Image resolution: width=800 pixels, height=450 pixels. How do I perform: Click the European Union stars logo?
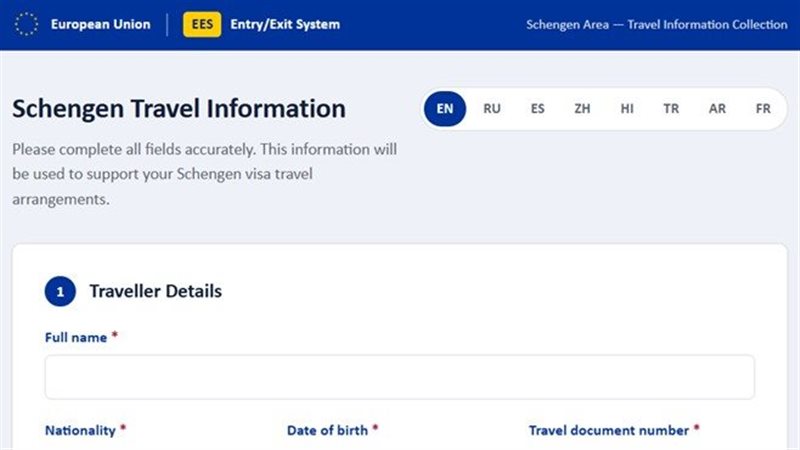[26, 24]
